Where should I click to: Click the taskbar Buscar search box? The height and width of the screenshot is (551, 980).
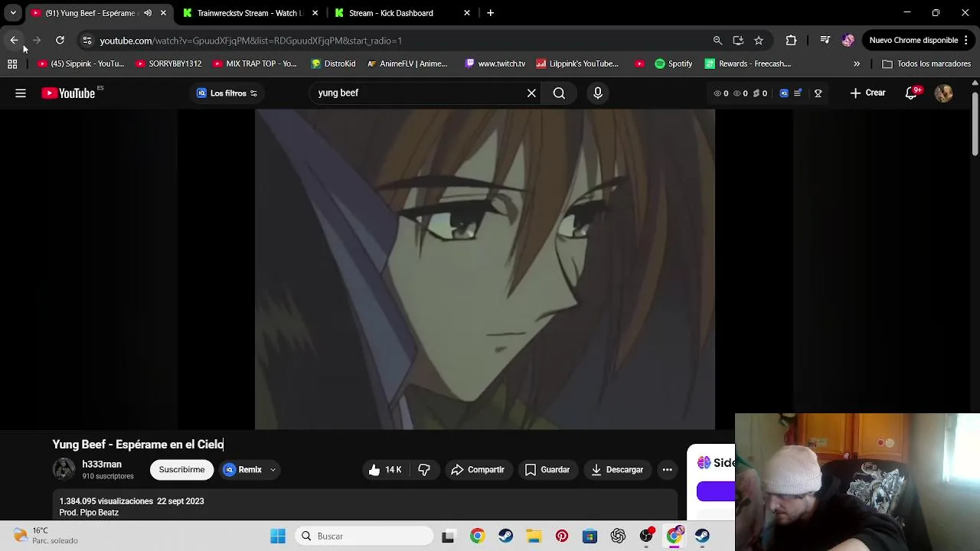click(364, 536)
